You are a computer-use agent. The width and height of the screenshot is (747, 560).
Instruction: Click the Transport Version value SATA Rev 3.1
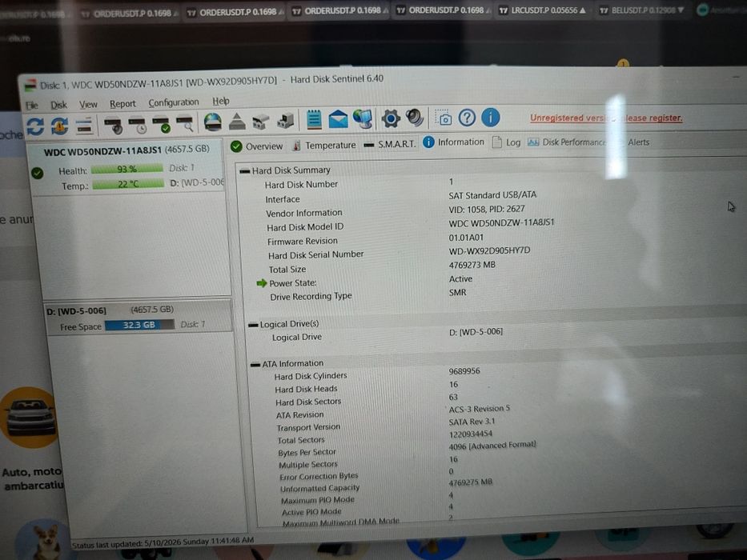[472, 422]
